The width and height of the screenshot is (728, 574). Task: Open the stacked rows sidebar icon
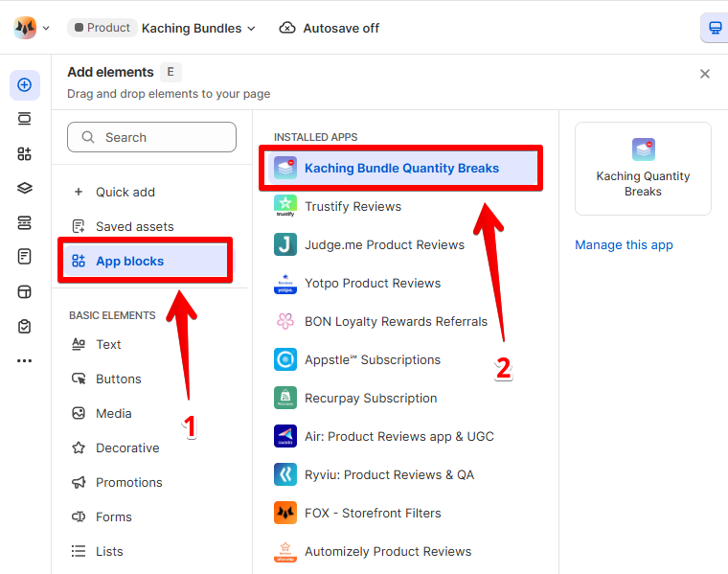25,223
